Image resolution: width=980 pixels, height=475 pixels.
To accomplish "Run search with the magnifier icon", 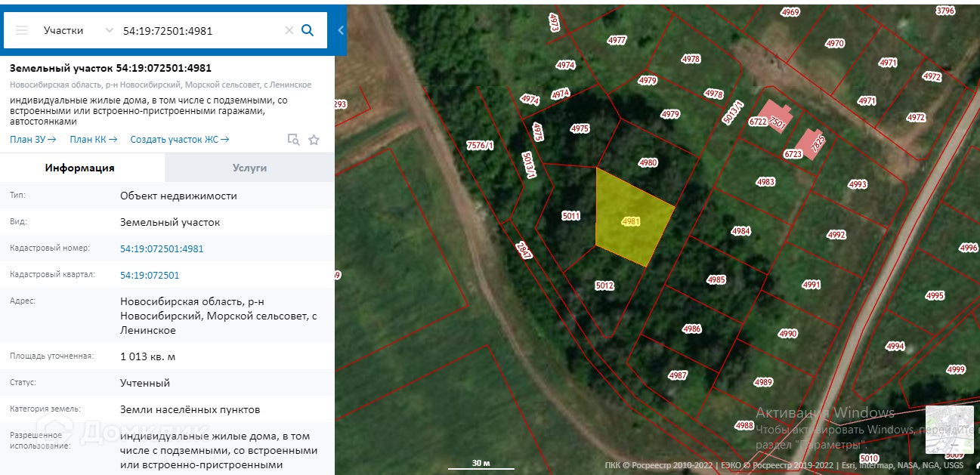I will [x=308, y=30].
